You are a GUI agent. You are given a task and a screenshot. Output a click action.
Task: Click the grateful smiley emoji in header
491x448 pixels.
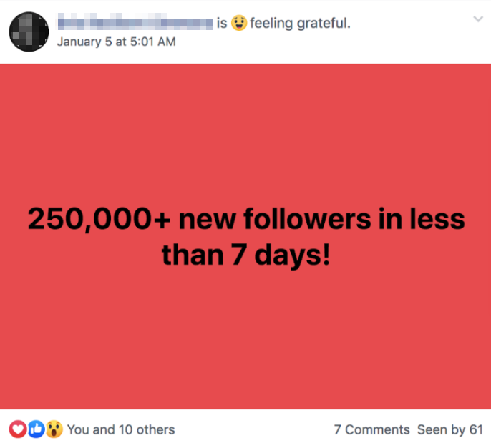pos(238,24)
